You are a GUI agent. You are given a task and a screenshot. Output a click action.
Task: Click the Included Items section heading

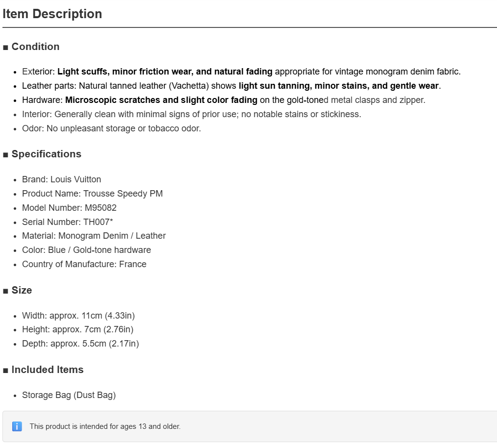coord(48,370)
